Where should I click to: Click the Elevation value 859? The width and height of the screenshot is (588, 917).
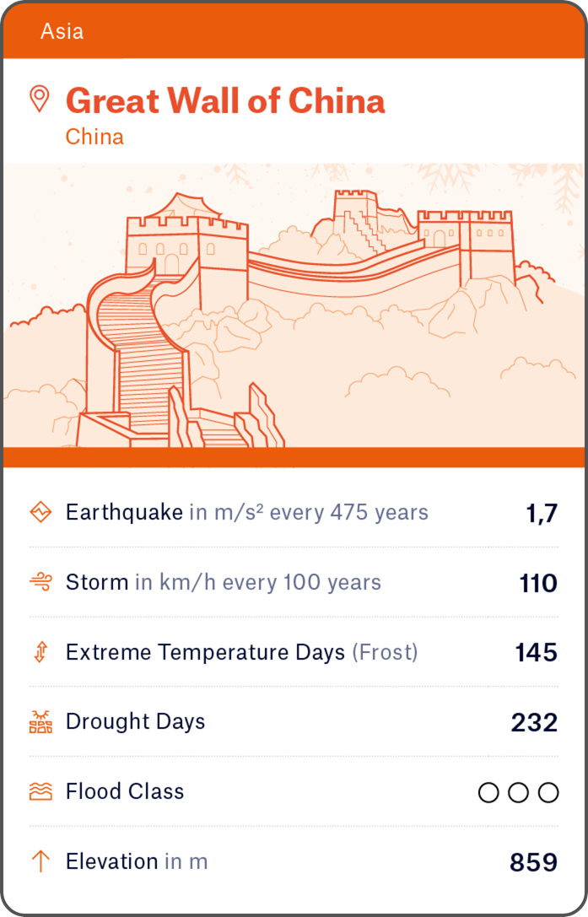coord(534,862)
